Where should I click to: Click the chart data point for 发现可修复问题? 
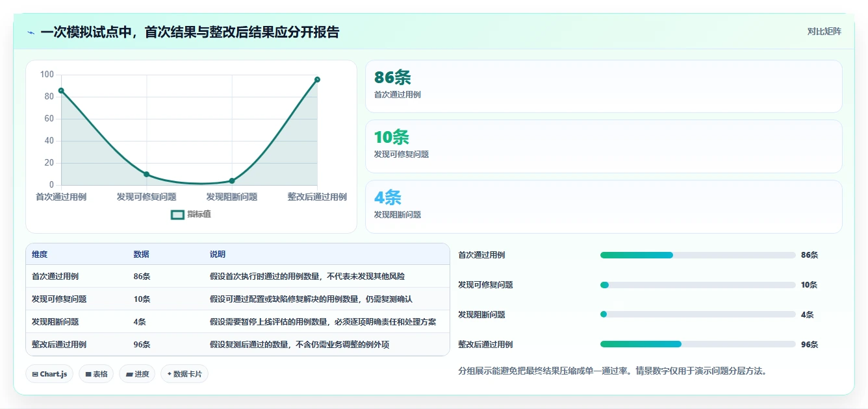[146, 174]
